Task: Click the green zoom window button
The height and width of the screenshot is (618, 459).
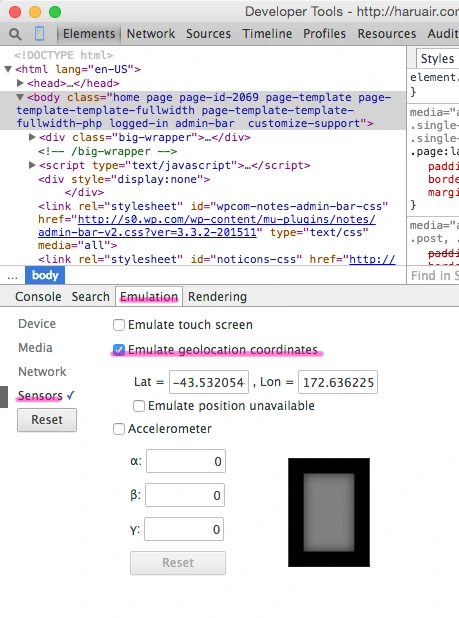Action: pos(55,12)
